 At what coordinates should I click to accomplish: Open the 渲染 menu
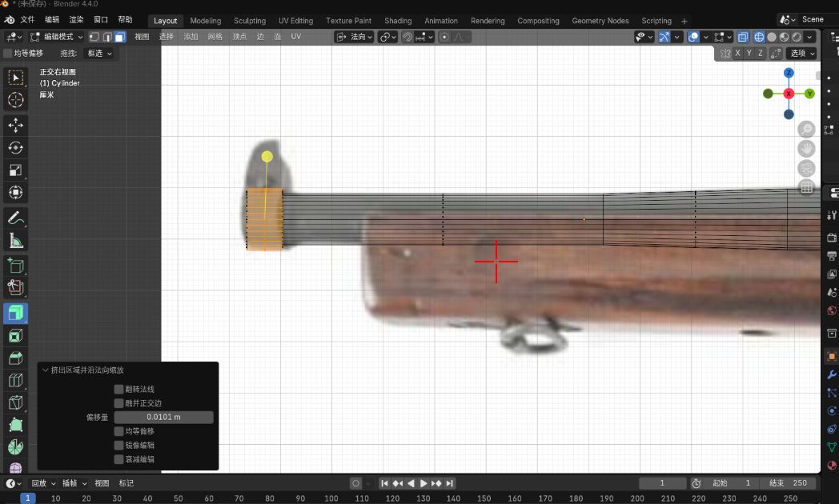(x=76, y=20)
